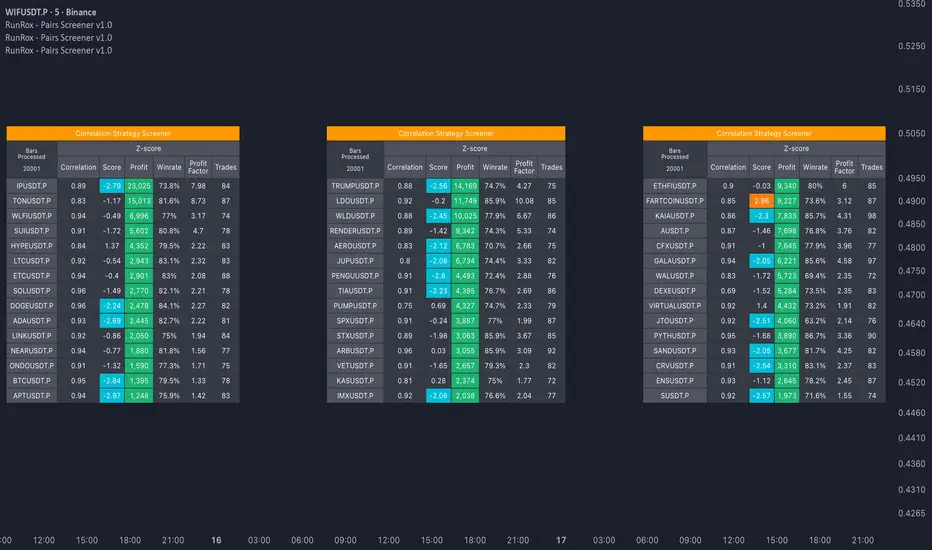Image resolution: width=932 pixels, height=550 pixels.
Task: Select the 11,749 profit cell for LDOUSDT.P
Action: coord(465,200)
